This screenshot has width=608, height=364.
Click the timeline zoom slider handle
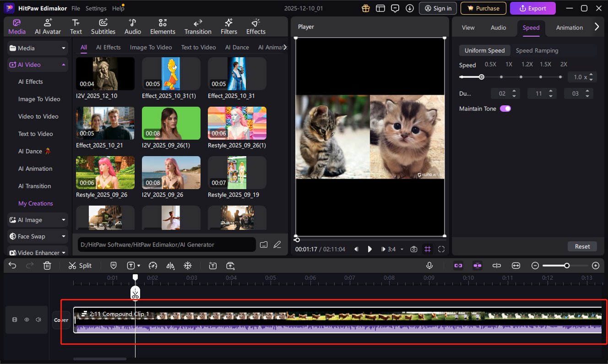[x=567, y=266]
